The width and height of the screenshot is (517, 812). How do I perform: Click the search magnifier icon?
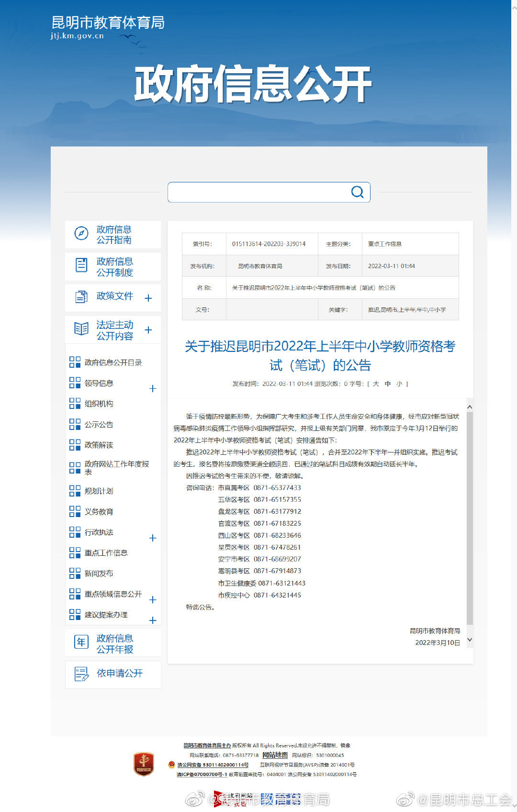point(357,192)
